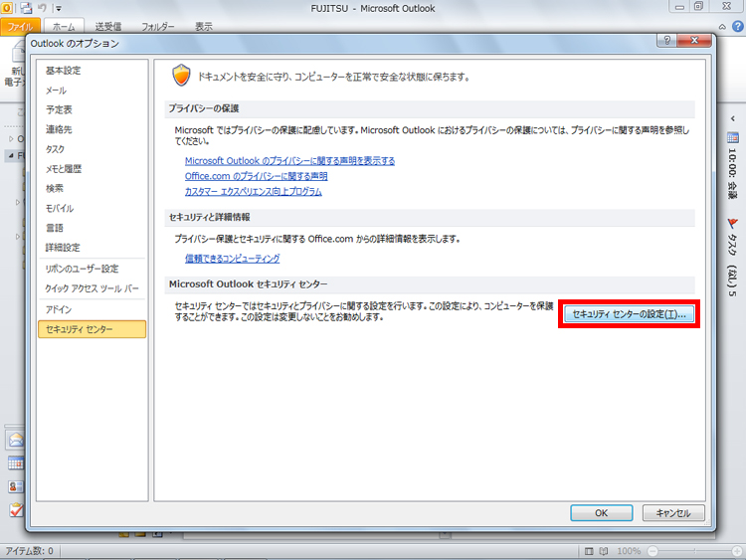Open Tasks view via clipboard checkmark icon

point(16,510)
